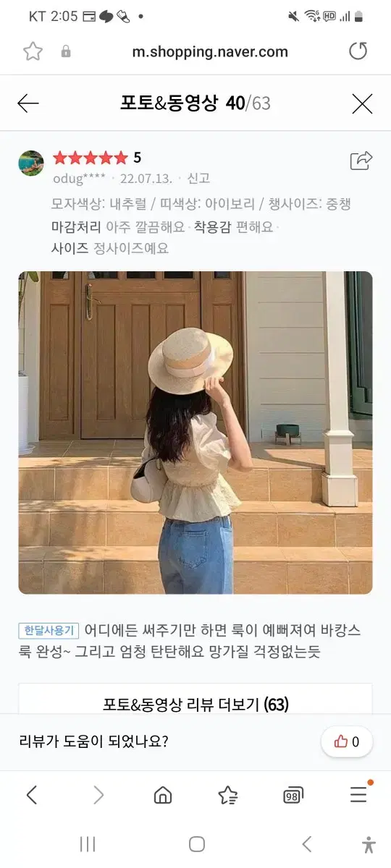Report the review via 신고 link
The height and width of the screenshot is (868, 391).
click(198, 178)
